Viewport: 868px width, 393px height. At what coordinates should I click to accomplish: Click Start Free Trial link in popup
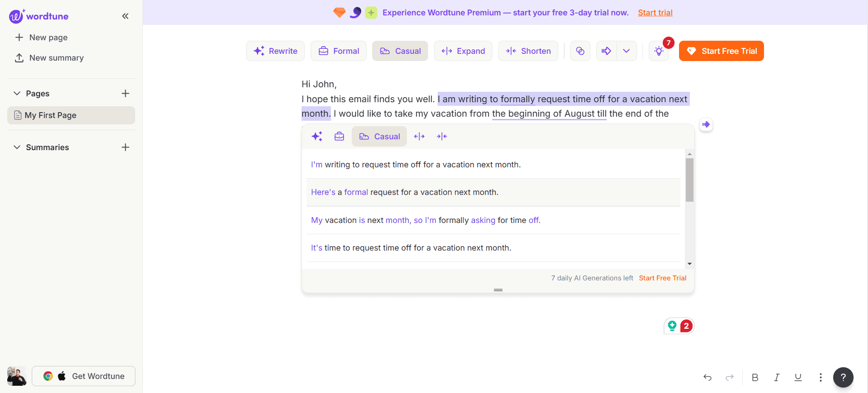point(662,278)
